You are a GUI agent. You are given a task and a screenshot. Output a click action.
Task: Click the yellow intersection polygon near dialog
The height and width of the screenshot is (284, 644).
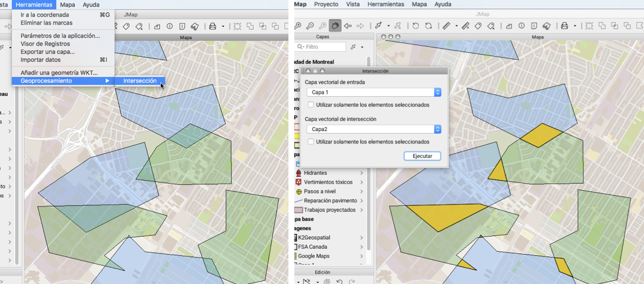(540, 135)
